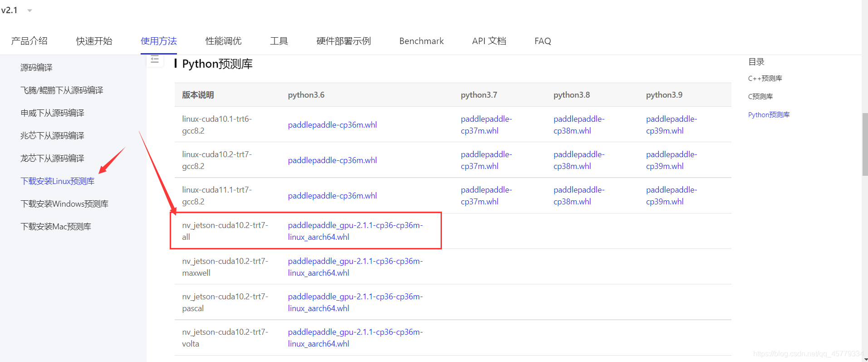Open the API 文档 tab
Image resolution: width=868 pixels, height=362 pixels.
click(489, 41)
